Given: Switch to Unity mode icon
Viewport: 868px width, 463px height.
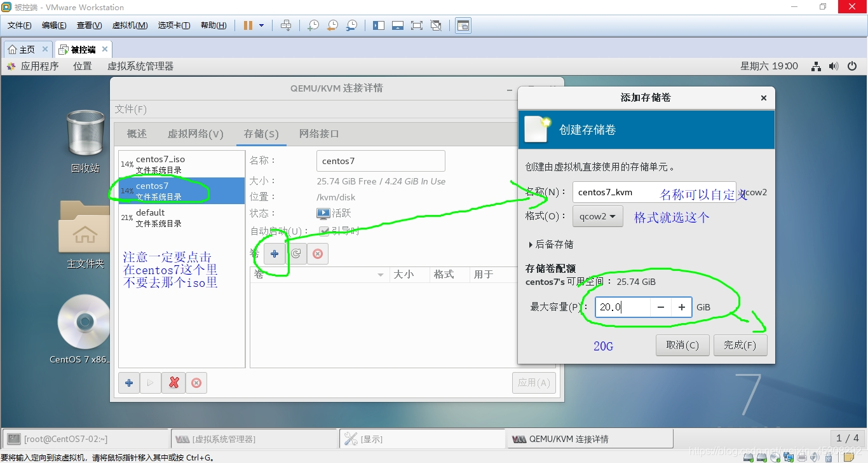Looking at the screenshot, I should pos(436,25).
